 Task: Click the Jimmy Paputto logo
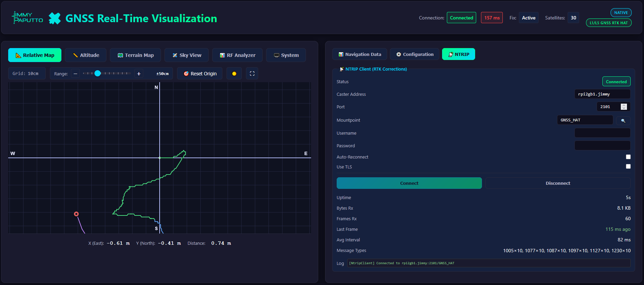click(x=27, y=18)
